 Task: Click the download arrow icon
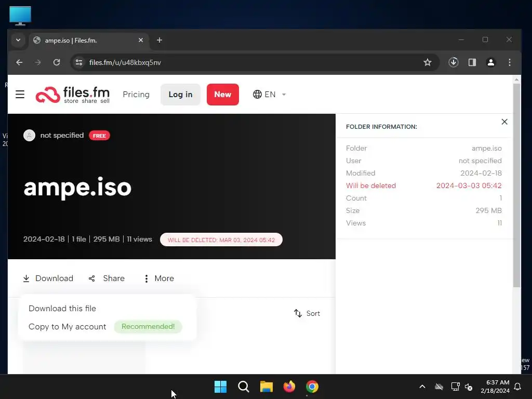[26, 278]
